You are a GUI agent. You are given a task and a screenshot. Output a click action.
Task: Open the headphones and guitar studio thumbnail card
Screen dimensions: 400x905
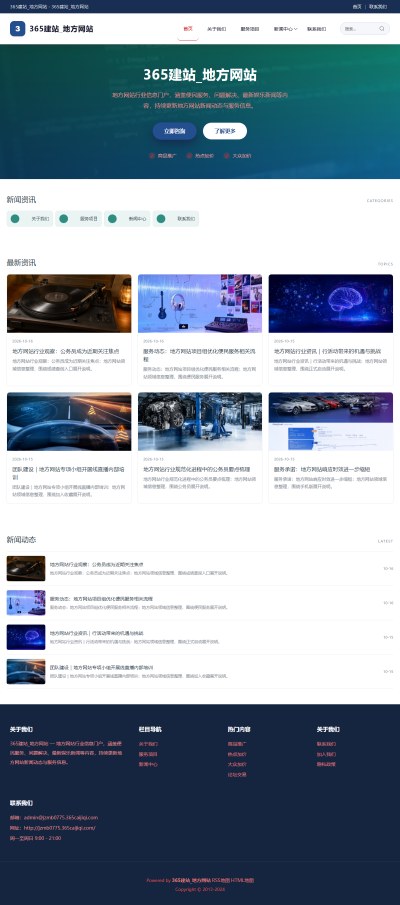click(x=200, y=304)
